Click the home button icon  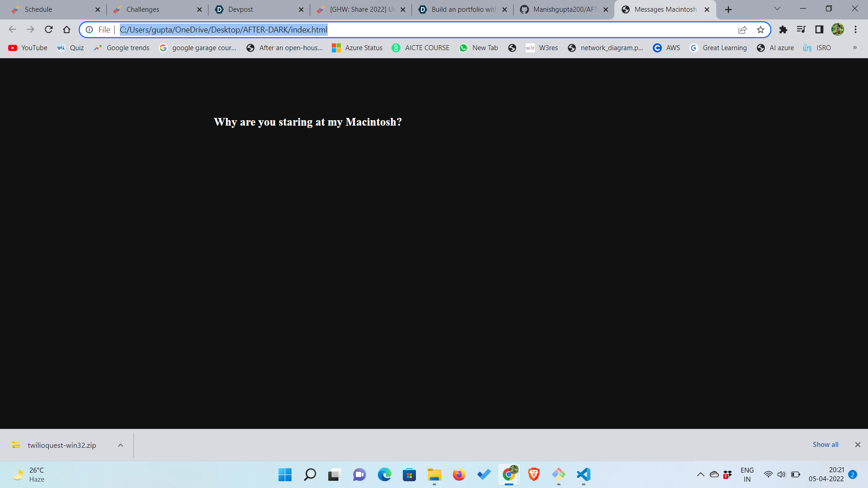(x=66, y=30)
